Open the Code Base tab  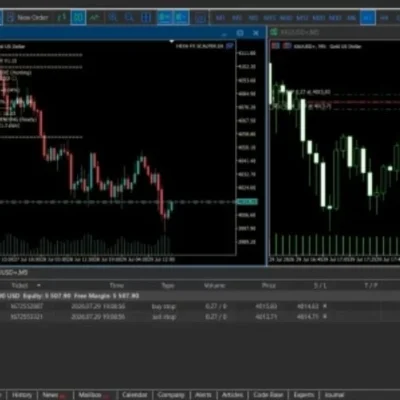point(268,395)
